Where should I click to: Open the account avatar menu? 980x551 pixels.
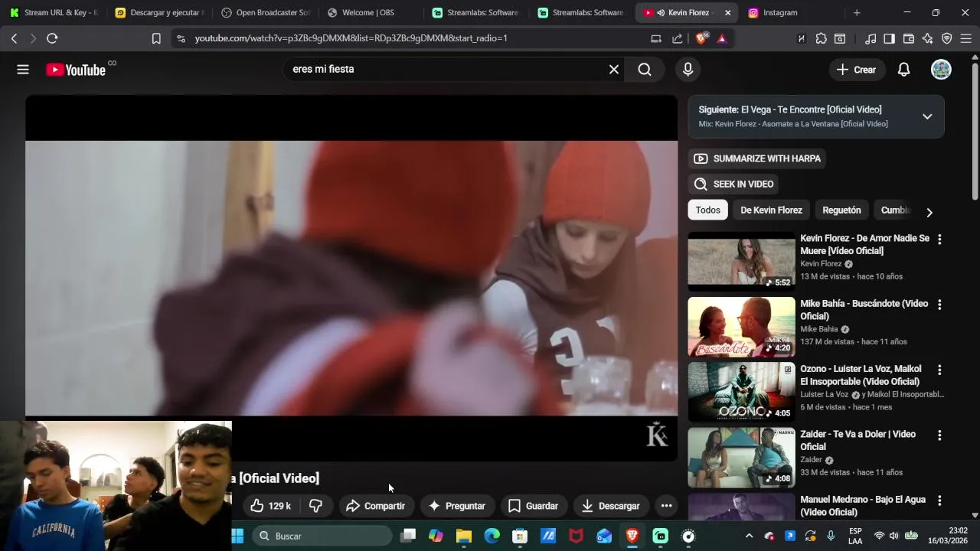(x=941, y=70)
